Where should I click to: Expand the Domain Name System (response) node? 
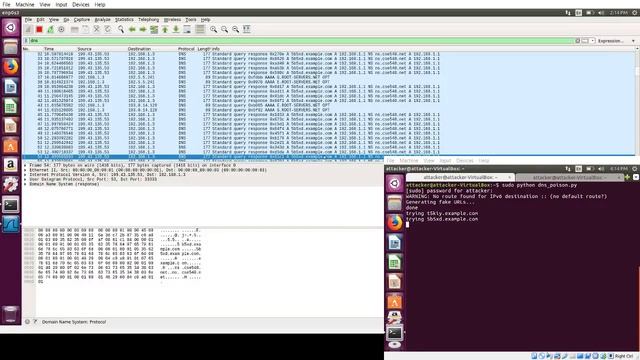pyautogui.click(x=25, y=184)
